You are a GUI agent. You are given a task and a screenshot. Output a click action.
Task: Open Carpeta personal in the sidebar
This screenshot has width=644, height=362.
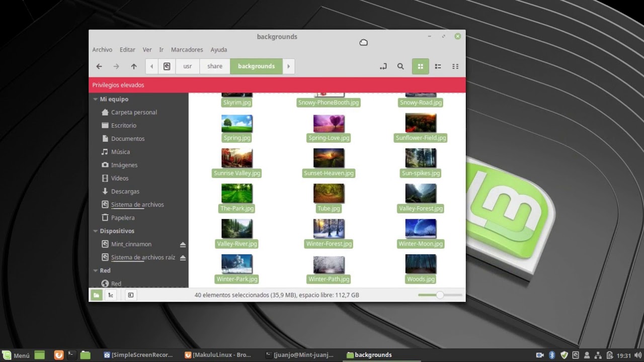[x=134, y=113]
